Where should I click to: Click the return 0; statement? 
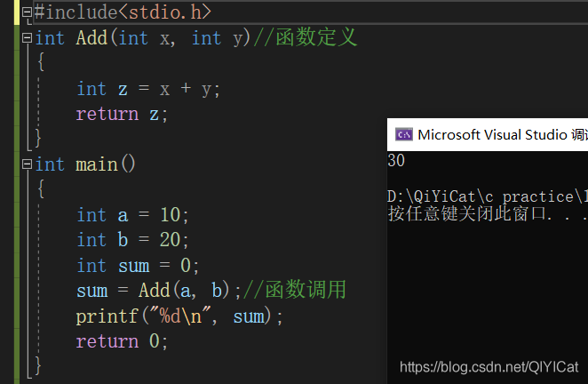(x=122, y=341)
